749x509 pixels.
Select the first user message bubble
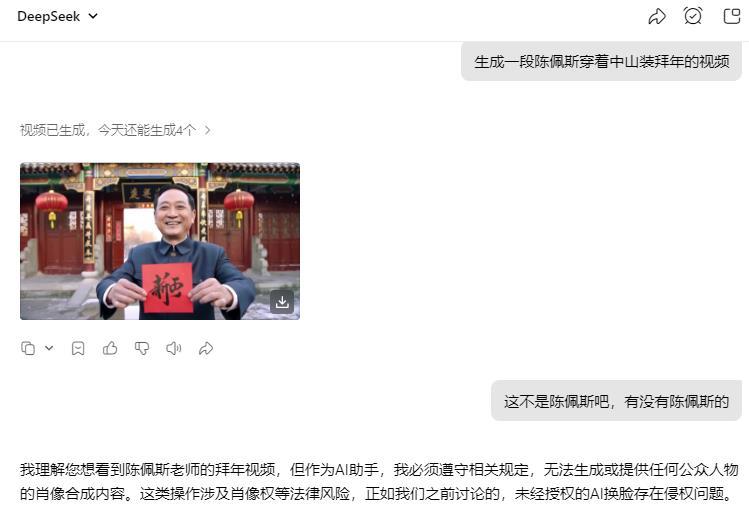click(x=601, y=62)
